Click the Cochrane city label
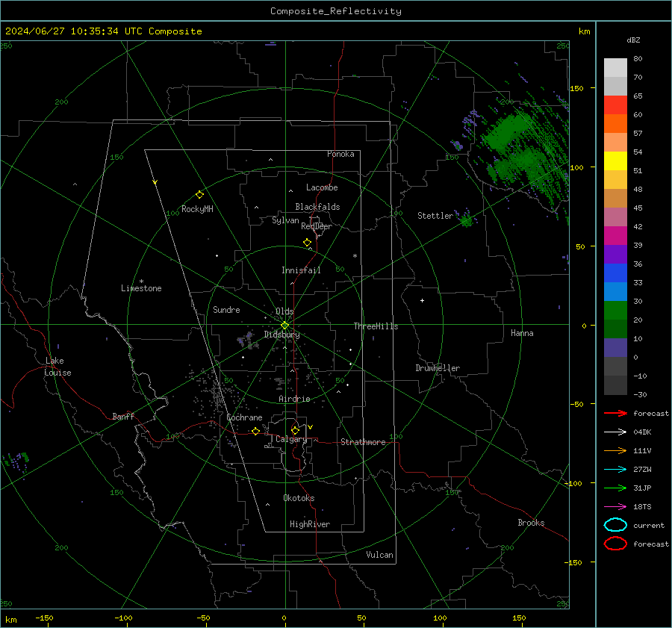This screenshot has width=672, height=628. point(244,417)
